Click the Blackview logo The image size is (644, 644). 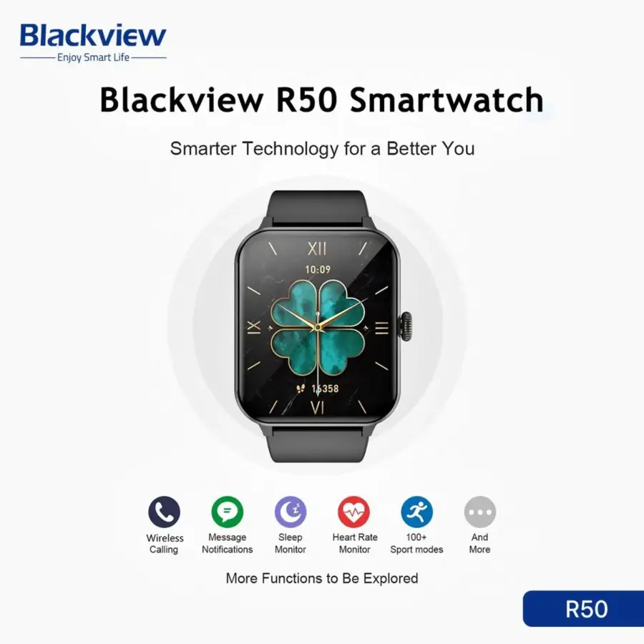tap(93, 42)
